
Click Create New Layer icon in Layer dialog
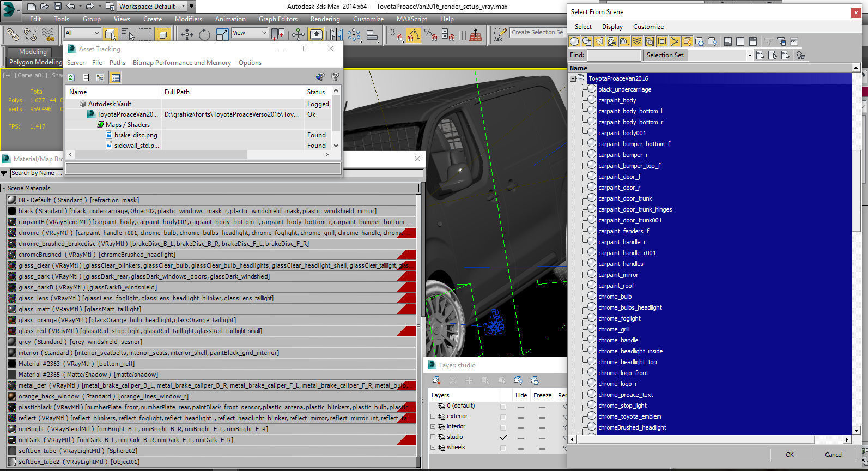[436, 381]
